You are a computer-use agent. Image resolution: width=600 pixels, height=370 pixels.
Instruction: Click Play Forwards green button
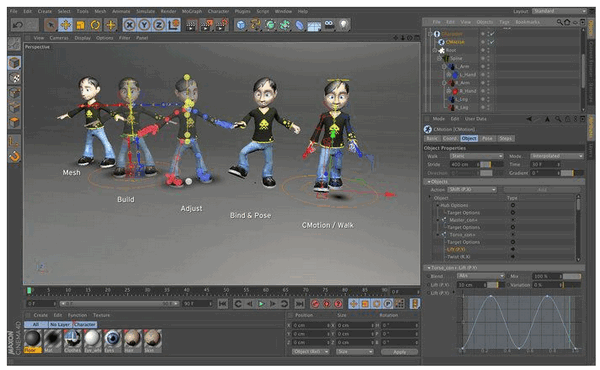coord(261,304)
